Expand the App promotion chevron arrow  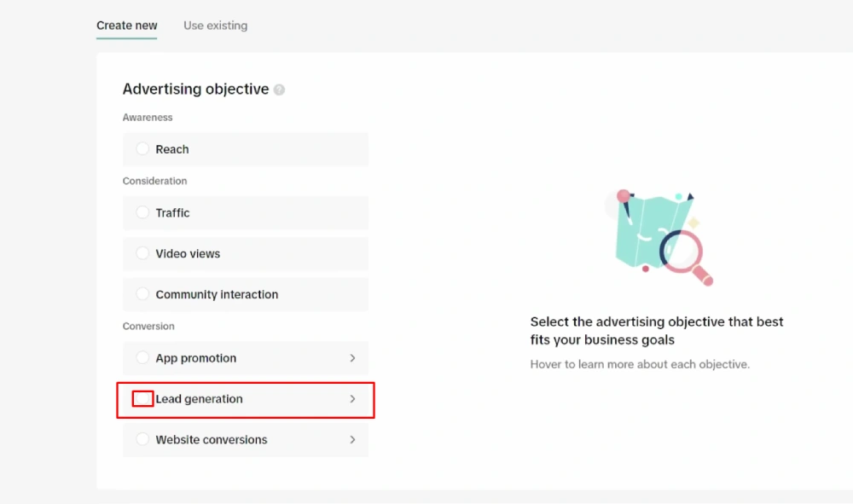(352, 358)
